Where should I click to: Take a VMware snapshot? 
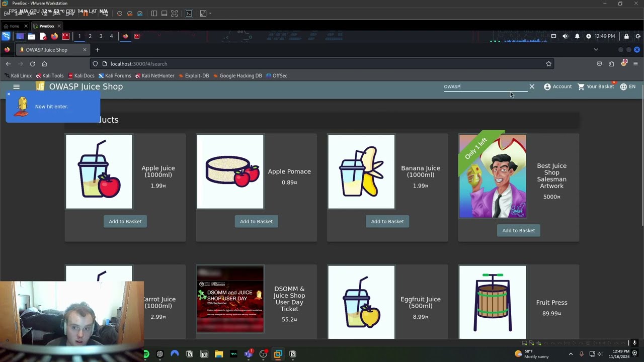119,14
